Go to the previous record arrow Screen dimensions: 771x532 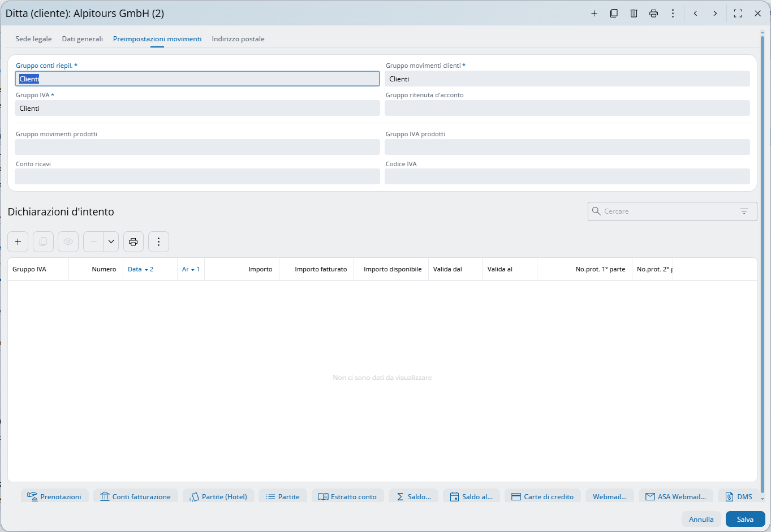coord(695,14)
